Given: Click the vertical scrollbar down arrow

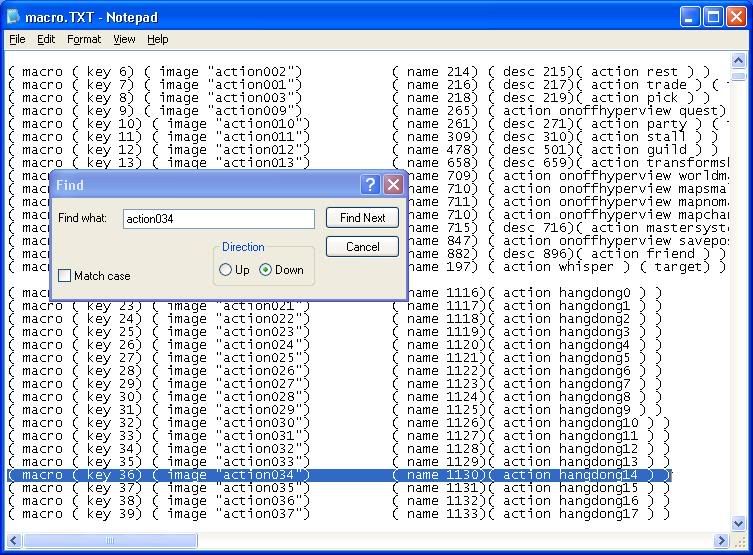Looking at the screenshot, I should (x=738, y=525).
